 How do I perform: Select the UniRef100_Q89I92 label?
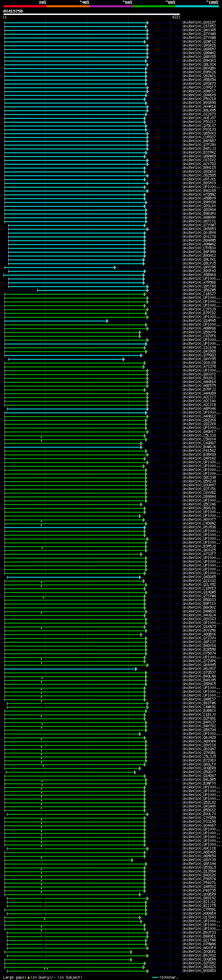click(199, 898)
